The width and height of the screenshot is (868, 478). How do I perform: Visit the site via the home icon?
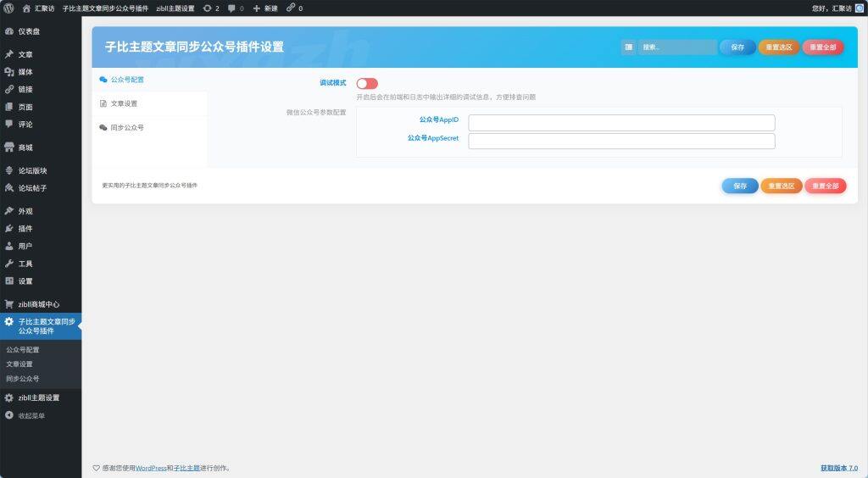[38, 8]
